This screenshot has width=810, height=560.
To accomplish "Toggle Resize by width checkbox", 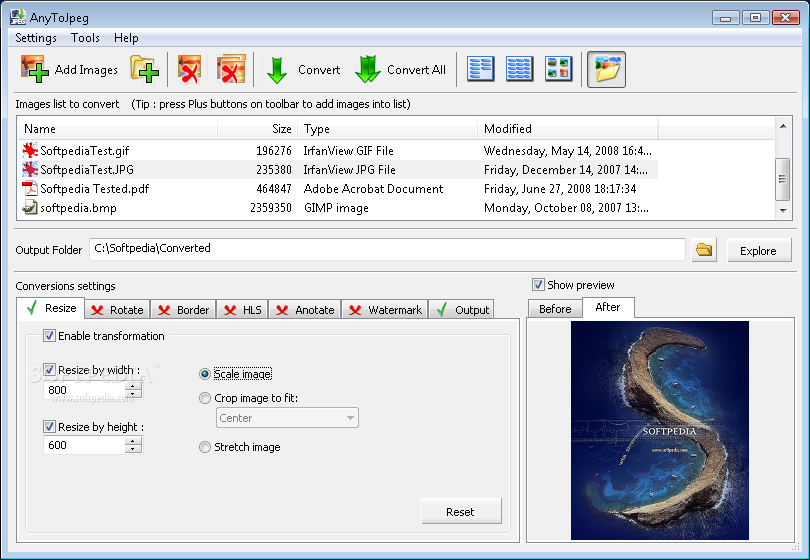I will (49, 370).
